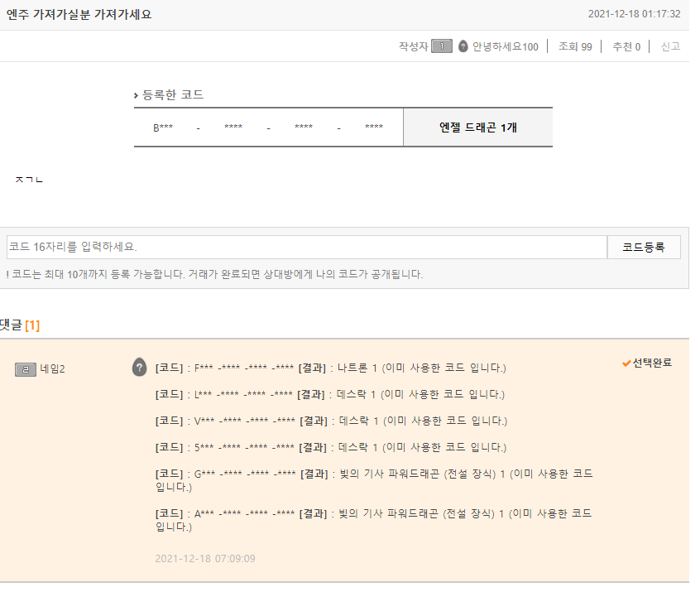700x592 pixels.
Task: Open commenter 네임2's profile name
Action: tap(52, 368)
